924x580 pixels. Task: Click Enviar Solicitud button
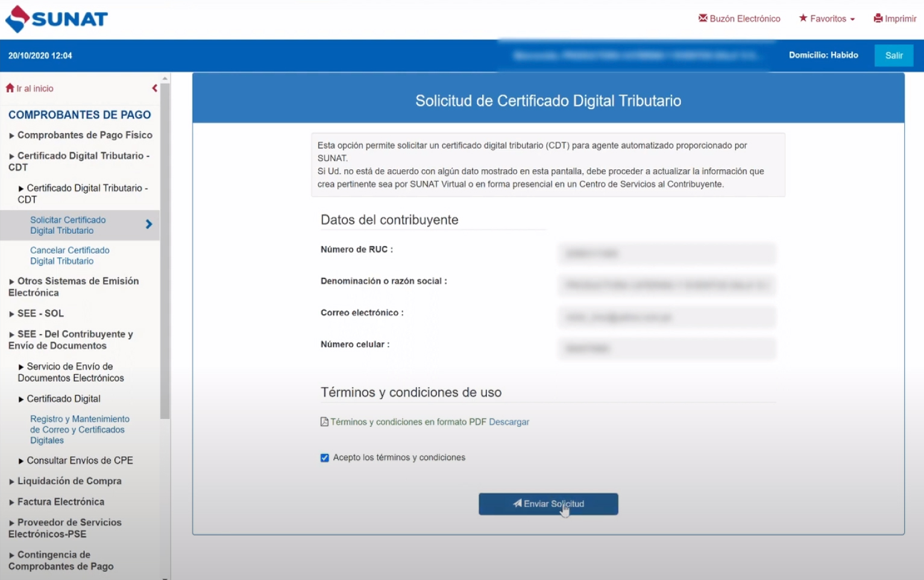[x=548, y=504]
